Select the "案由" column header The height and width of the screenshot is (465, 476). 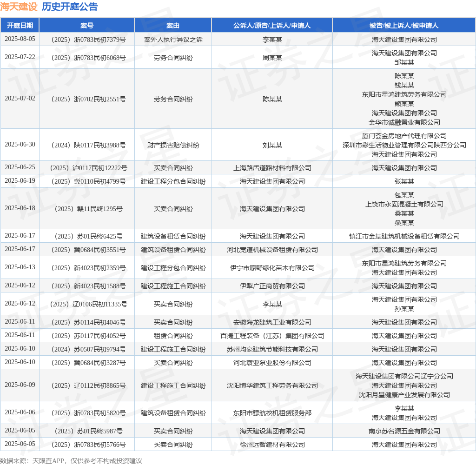click(173, 26)
